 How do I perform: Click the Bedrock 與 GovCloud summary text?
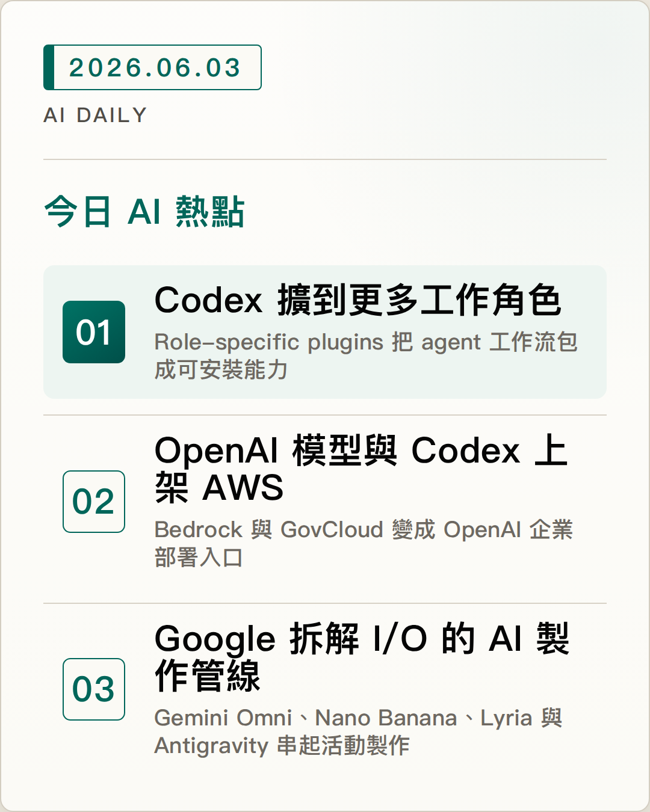point(364,543)
